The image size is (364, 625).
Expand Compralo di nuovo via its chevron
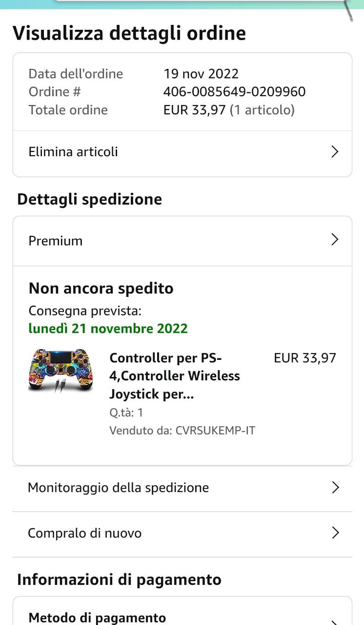(335, 533)
